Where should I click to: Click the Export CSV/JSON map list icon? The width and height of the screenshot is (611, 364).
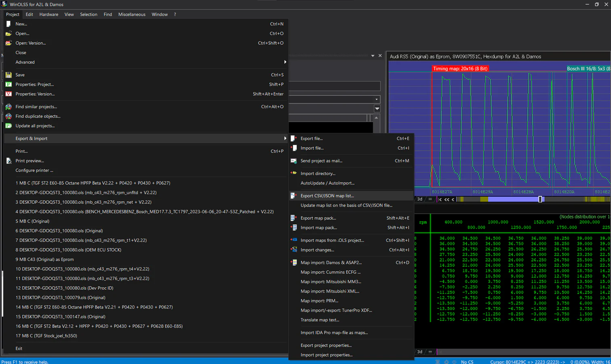(x=294, y=196)
